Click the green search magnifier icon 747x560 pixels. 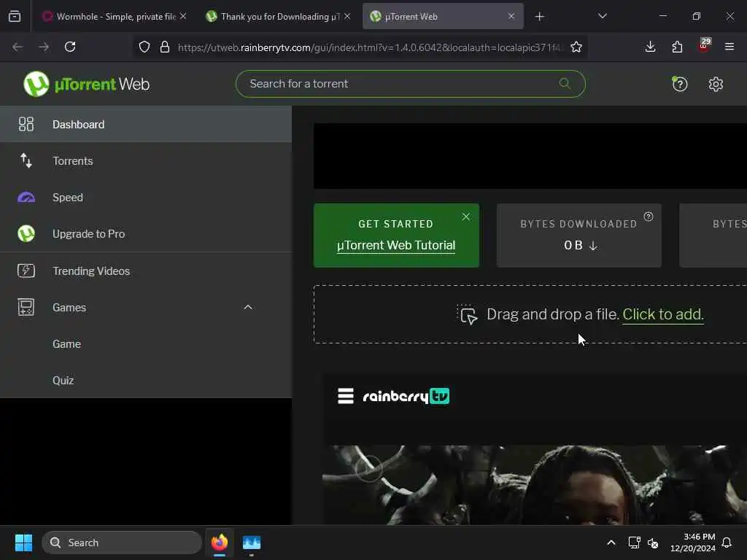[x=565, y=84]
